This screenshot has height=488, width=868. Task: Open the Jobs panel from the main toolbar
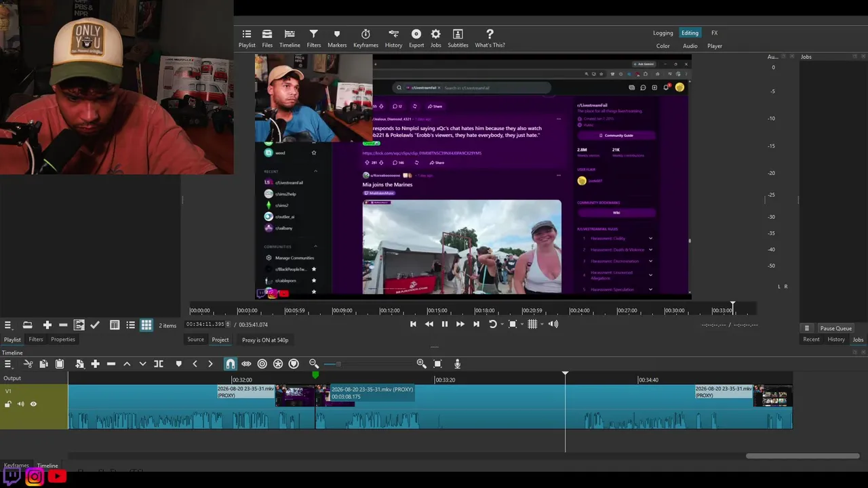pos(435,39)
